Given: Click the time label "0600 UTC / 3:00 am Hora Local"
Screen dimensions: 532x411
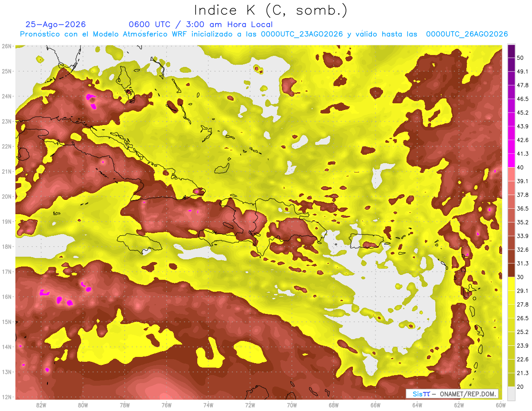Looking at the screenshot, I should pos(200,24).
